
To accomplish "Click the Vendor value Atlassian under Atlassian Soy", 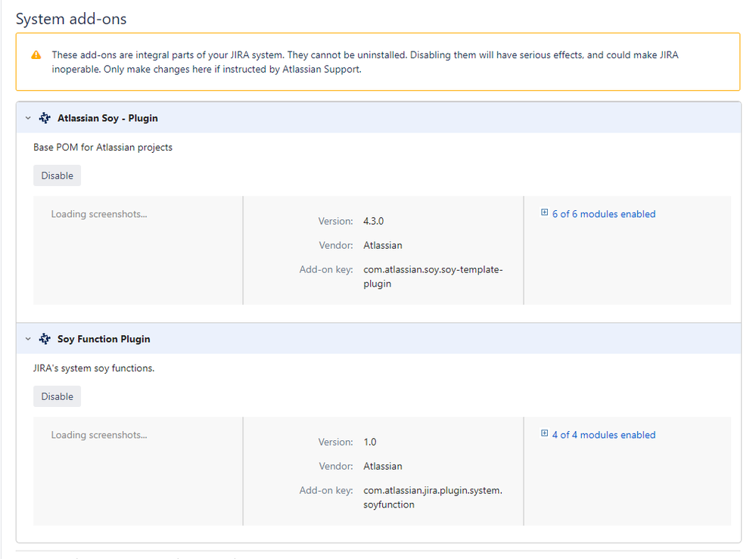I will pos(383,245).
